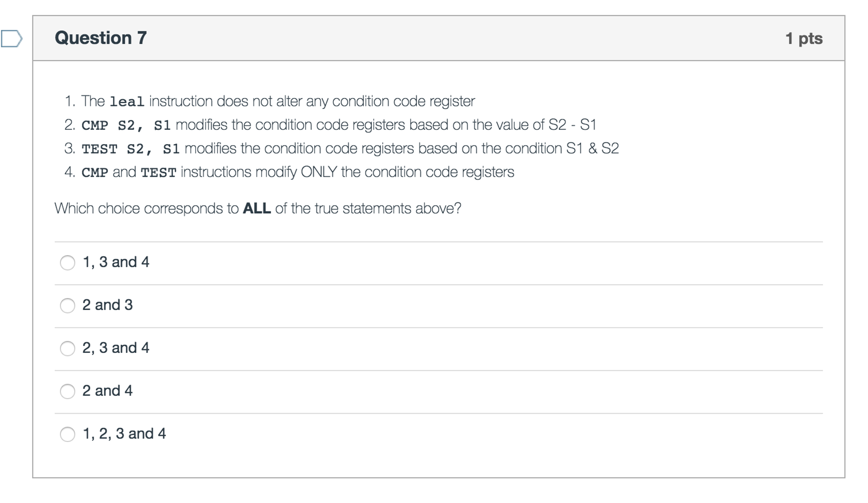The width and height of the screenshot is (868, 503).
Task: Select the radio button for '2 and 3'
Action: click(x=67, y=306)
